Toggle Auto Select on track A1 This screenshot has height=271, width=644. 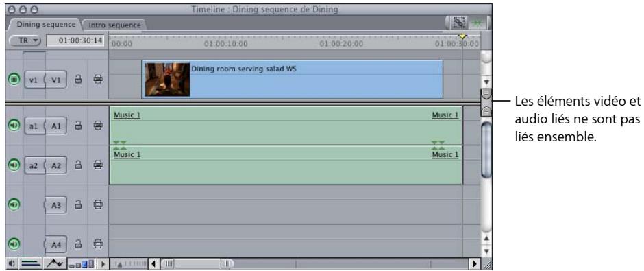(x=98, y=126)
